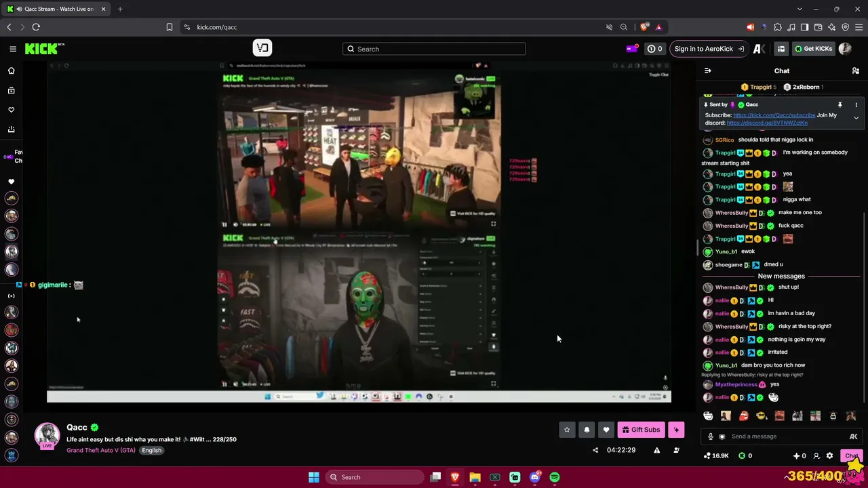Image resolution: width=868 pixels, height=488 pixels.
Task: Open pinned message options menu
Action: click(x=856, y=105)
